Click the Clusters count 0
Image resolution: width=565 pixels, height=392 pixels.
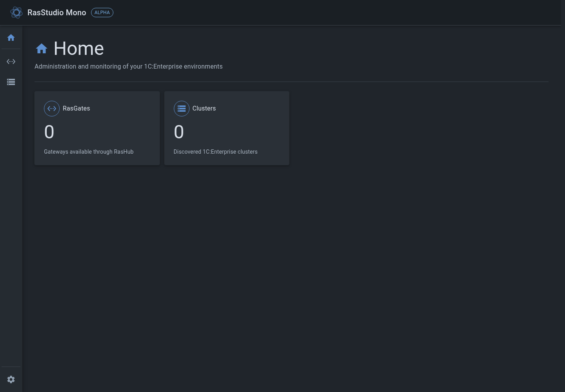pyautogui.click(x=179, y=132)
